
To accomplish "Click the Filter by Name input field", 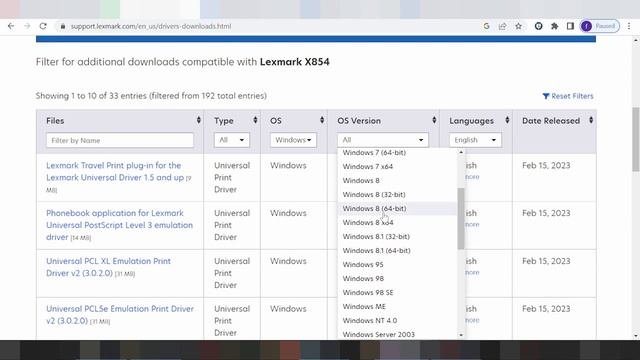I will (x=120, y=140).
